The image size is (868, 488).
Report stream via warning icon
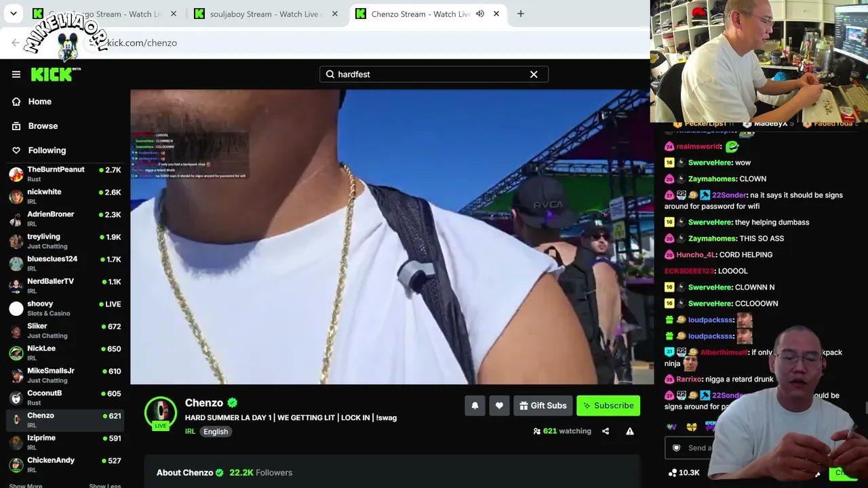pos(630,431)
